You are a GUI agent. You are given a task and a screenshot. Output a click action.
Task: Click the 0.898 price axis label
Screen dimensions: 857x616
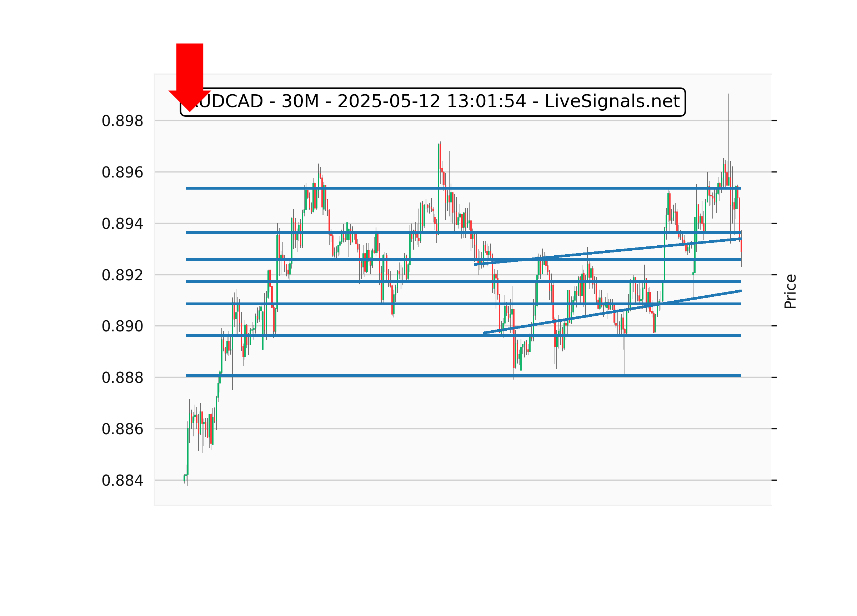[x=122, y=121]
